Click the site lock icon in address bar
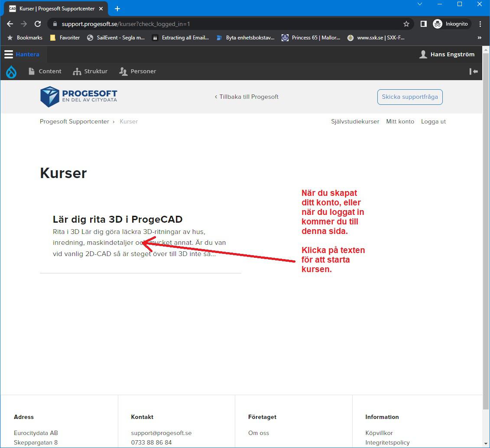The image size is (490, 448). (x=55, y=24)
